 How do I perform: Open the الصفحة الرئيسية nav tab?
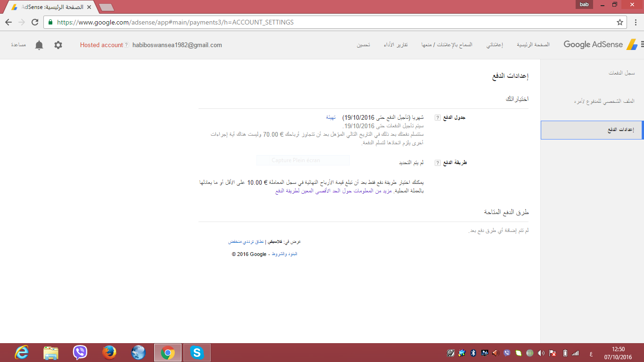pyautogui.click(x=533, y=45)
